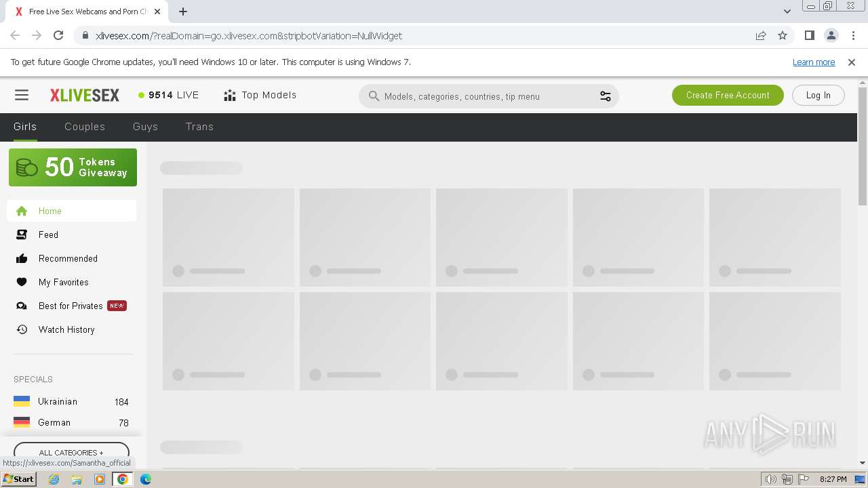Reload the page in Chrome
The width and height of the screenshot is (868, 488).
click(58, 35)
